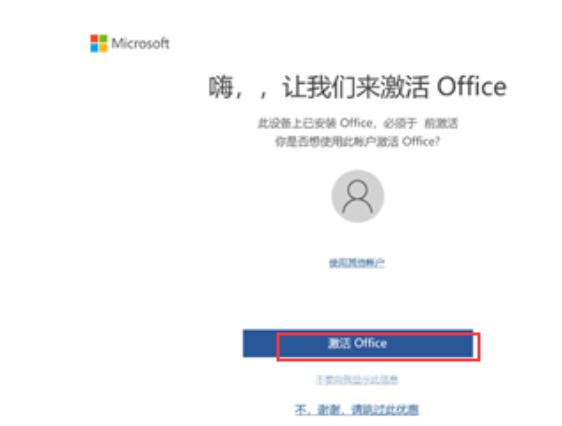Click the word Office in the subtitle question
Viewport: 562px width, 426px height.
(421, 142)
